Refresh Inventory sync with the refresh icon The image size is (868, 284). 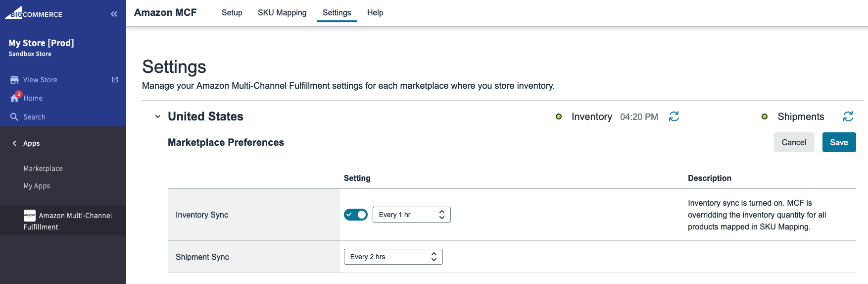674,116
